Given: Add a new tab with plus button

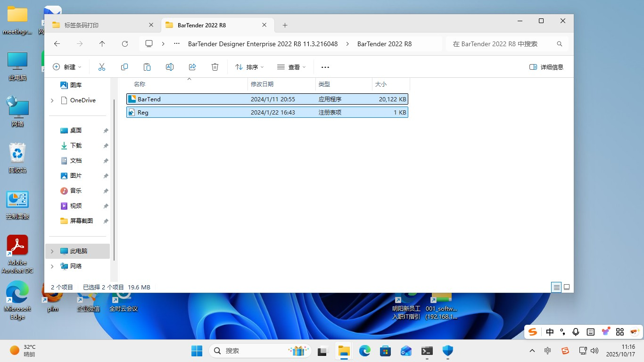Looking at the screenshot, I should [x=285, y=25].
